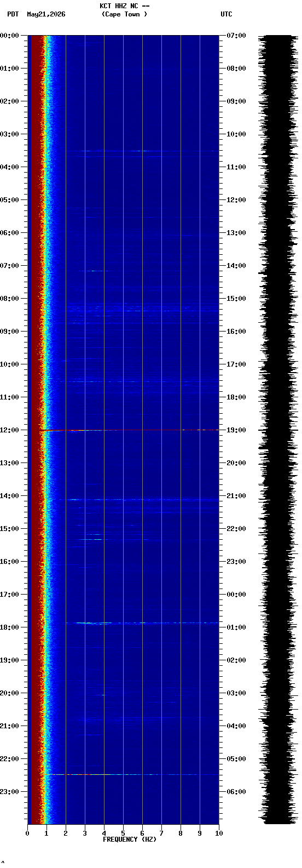Click the '18:00' PDT time label
This screenshot has width=302, height=868.
coord(9,627)
